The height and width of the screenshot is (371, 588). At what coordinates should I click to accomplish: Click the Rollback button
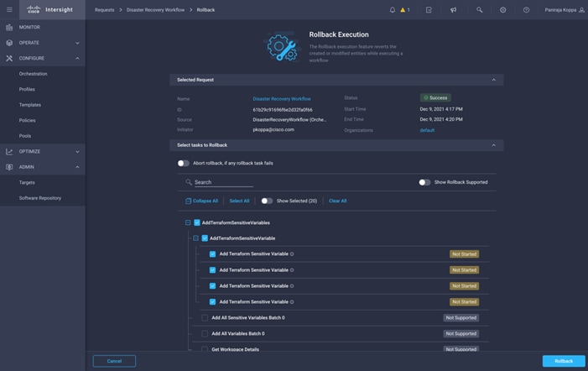click(x=563, y=361)
